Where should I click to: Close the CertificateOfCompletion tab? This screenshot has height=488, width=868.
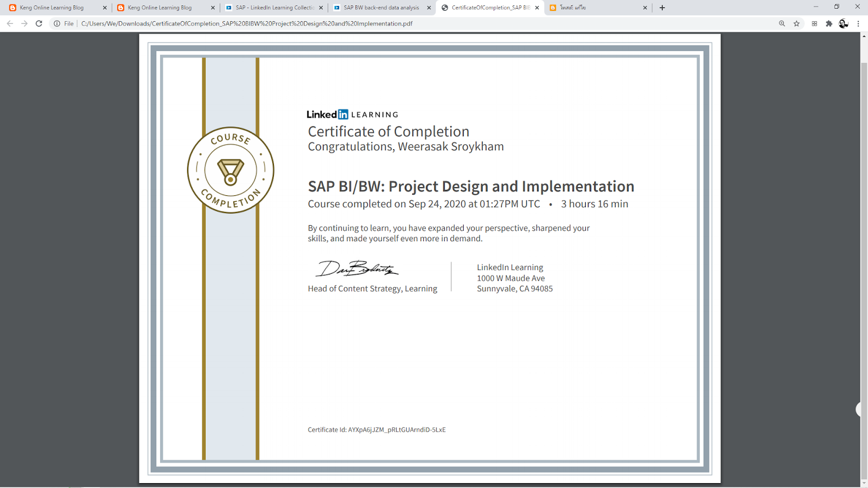[x=537, y=8]
